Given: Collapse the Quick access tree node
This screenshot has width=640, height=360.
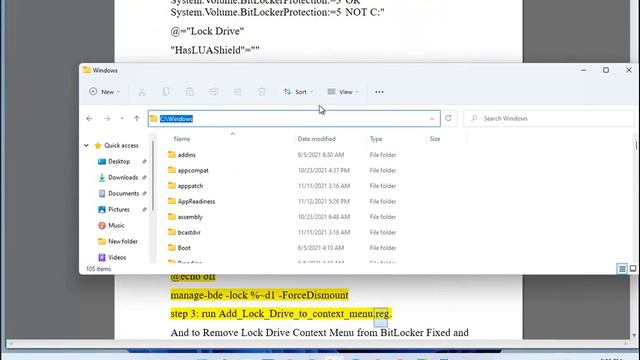Looking at the screenshot, I should pos(87,145).
